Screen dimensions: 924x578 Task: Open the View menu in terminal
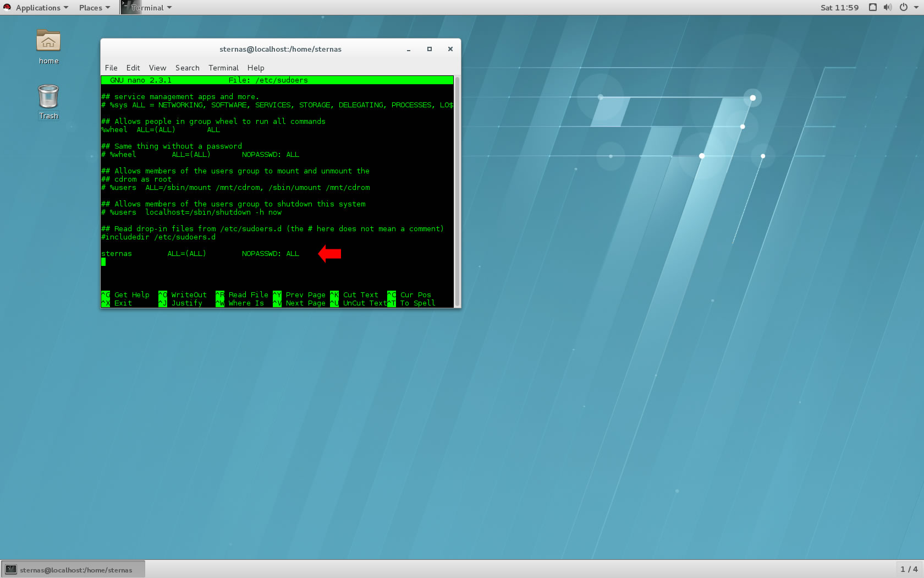(157, 68)
